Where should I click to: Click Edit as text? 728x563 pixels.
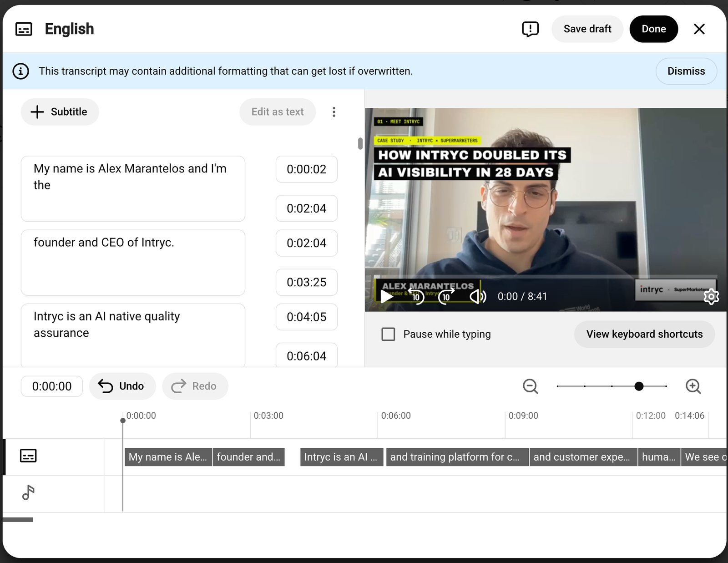pos(278,112)
